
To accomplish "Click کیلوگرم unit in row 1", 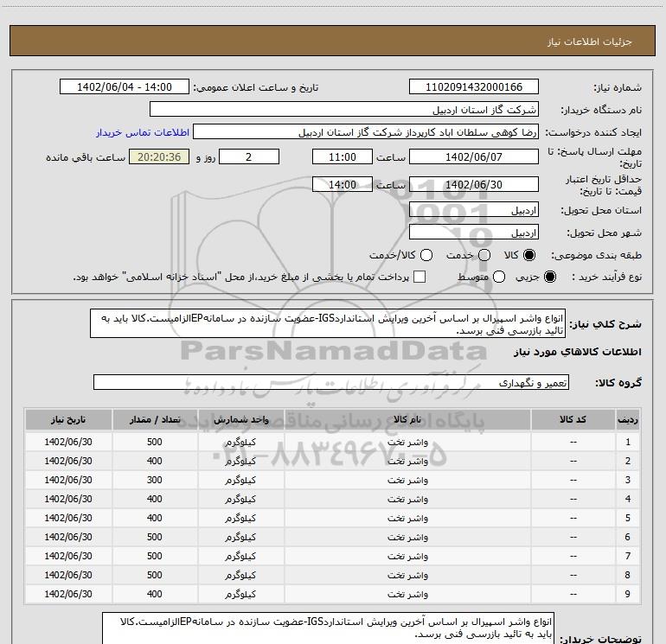I will pyautogui.click(x=240, y=442).
